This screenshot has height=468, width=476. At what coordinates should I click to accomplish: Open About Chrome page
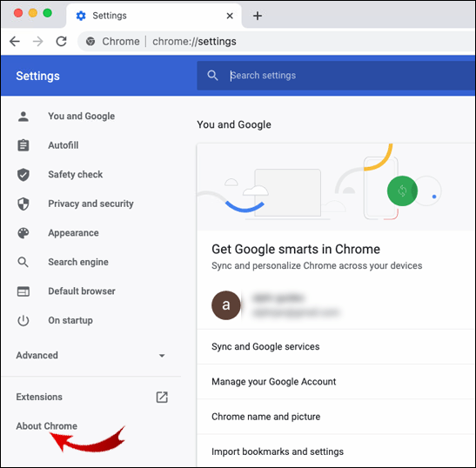point(46,426)
